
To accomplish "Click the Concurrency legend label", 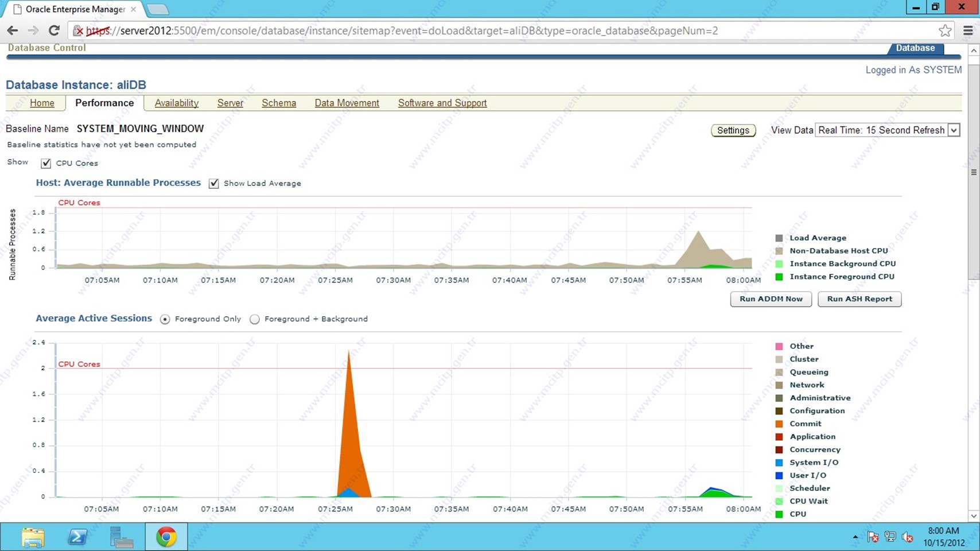I will point(815,450).
